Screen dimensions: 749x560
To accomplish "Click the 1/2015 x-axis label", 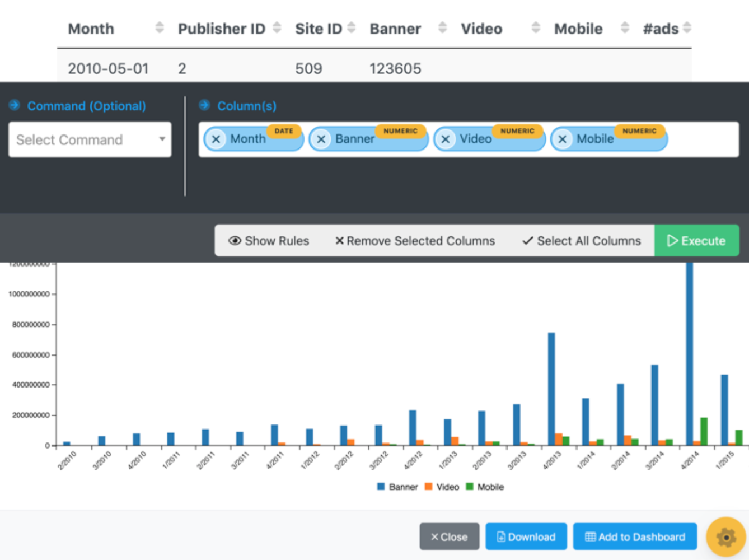I will point(725,460).
